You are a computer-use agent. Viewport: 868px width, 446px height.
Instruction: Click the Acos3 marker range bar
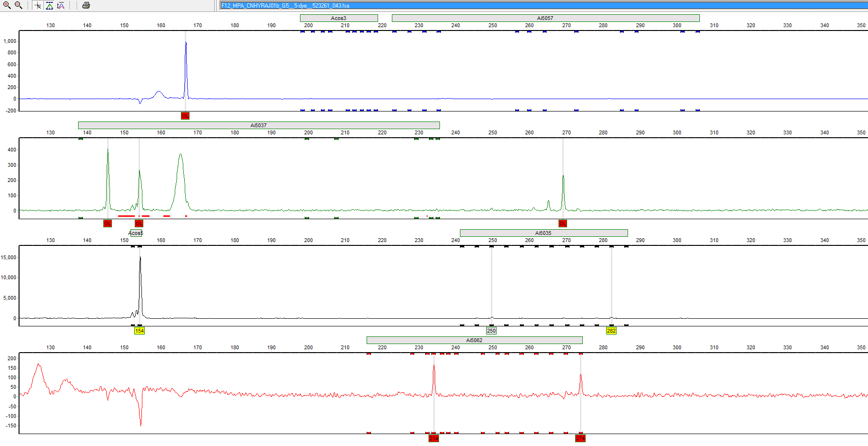339,18
